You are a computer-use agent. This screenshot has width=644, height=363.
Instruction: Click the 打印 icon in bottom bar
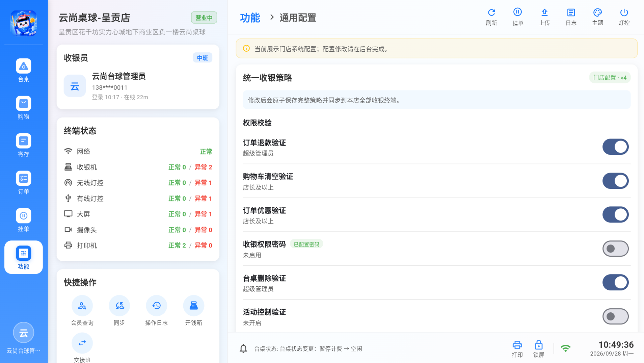click(x=517, y=349)
